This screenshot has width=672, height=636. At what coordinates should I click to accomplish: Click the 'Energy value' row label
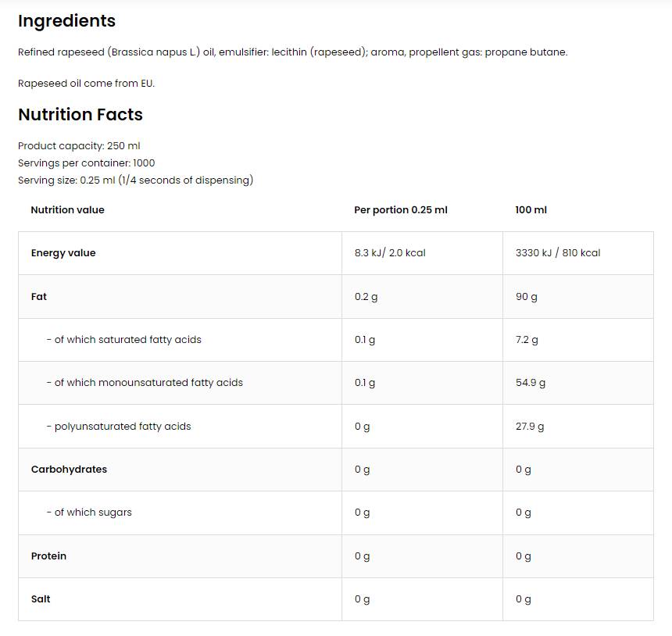(x=63, y=253)
